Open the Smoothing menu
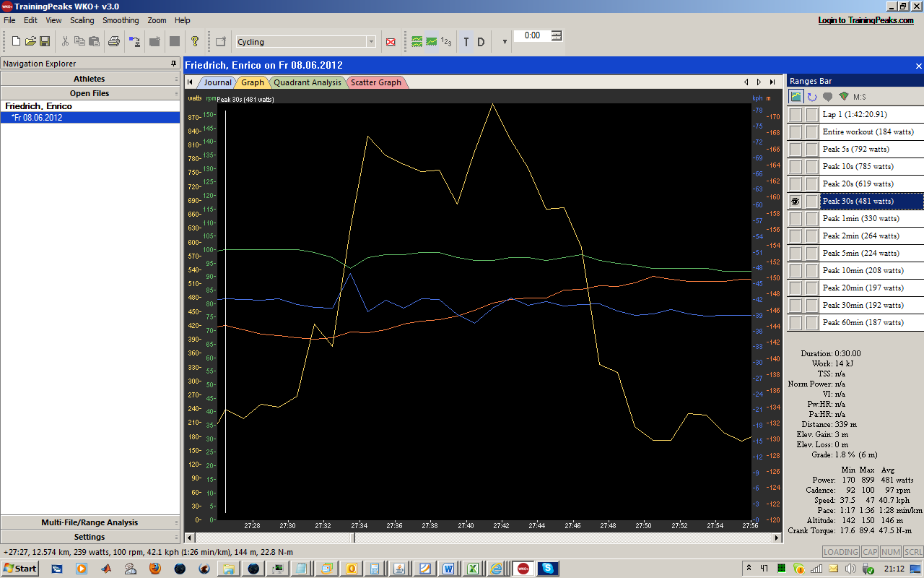The width and height of the screenshot is (924, 578). [121, 20]
